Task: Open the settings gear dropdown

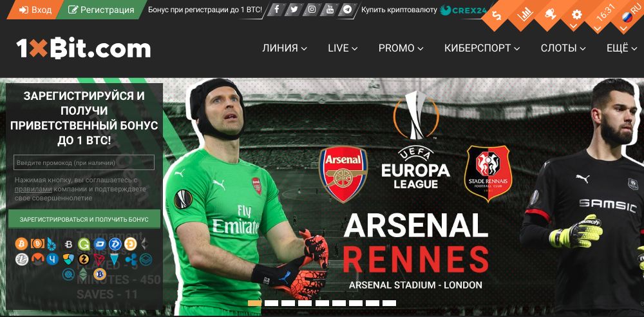Action: pos(576,15)
